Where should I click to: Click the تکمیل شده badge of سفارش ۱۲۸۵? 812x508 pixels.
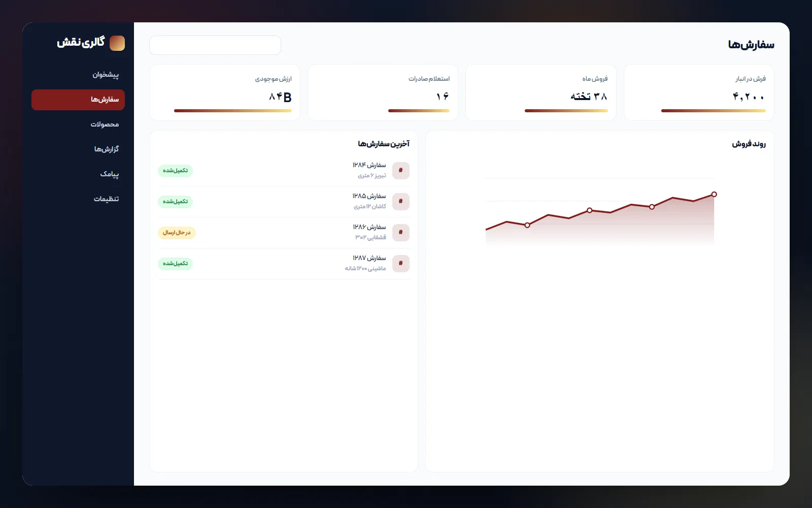[175, 202]
